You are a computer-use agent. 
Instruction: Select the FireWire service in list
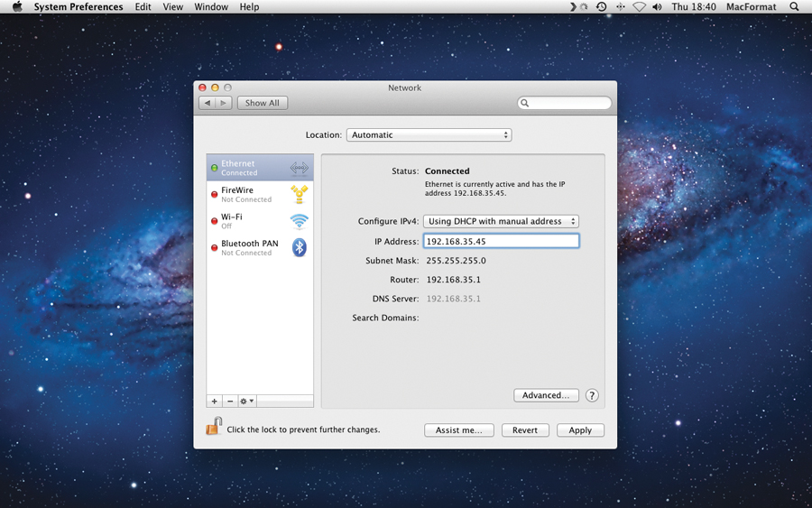pos(260,194)
